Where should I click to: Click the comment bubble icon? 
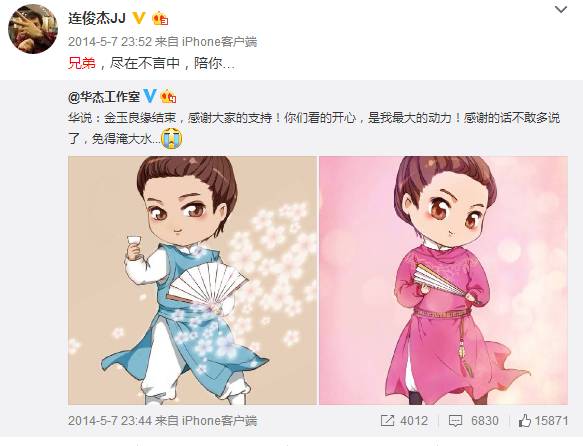455,421
